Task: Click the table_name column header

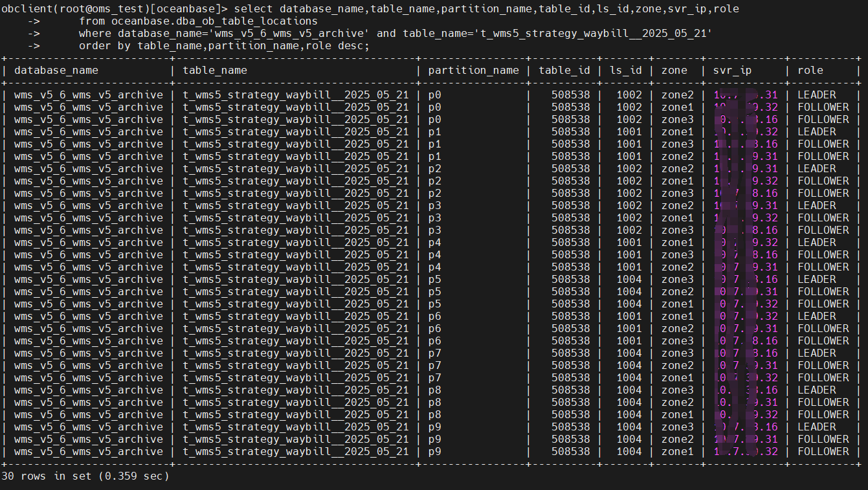Action: 215,71
